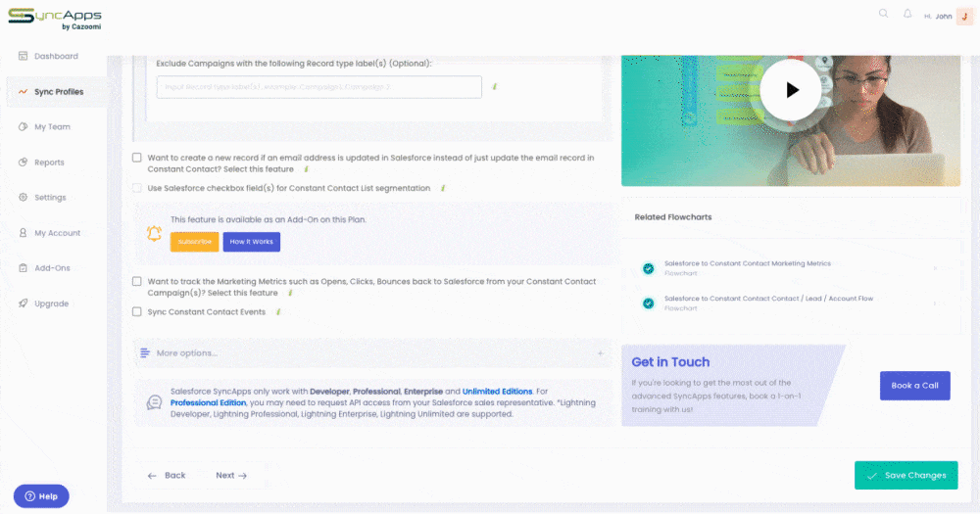Click the My Account person icon
The width and height of the screenshot is (980, 514).
pos(24,232)
